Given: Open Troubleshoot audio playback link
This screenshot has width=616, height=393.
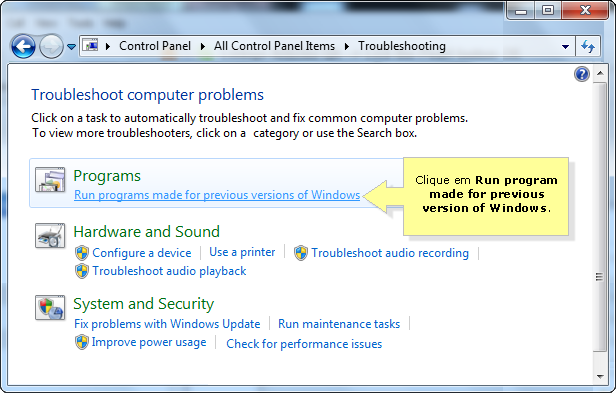Looking at the screenshot, I should tap(169, 271).
